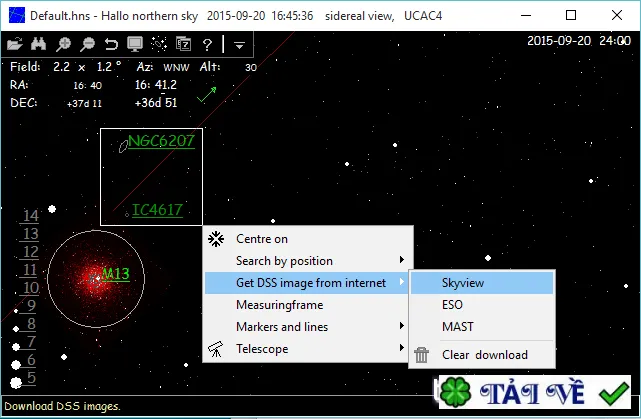Click the NGC6207 object label

point(161,141)
